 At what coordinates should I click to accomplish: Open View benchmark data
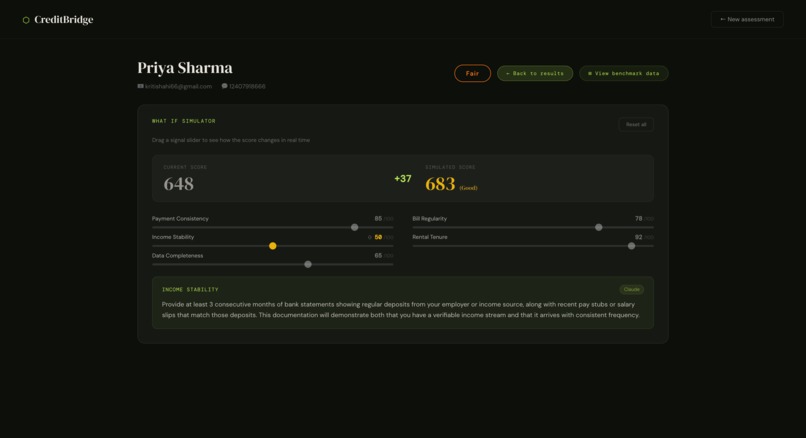tap(624, 74)
